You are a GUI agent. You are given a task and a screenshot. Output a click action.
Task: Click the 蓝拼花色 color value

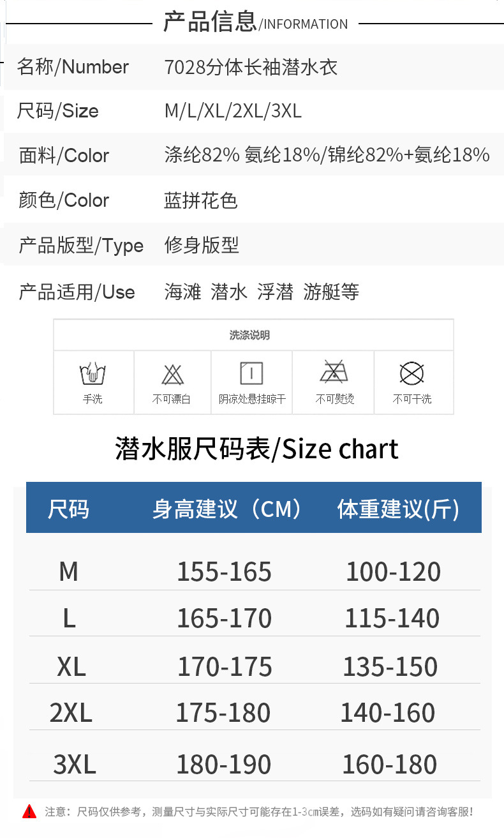click(201, 200)
